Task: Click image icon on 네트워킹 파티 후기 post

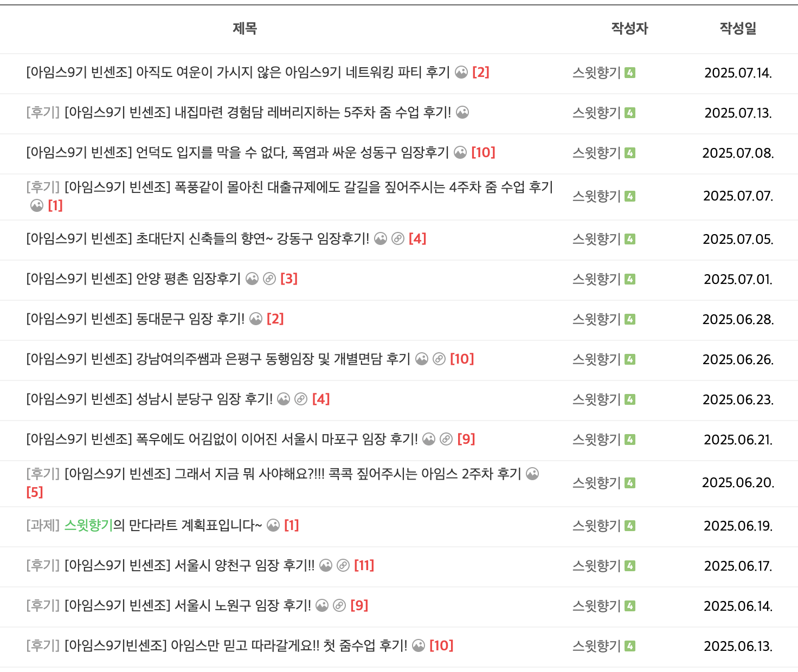Action: point(461,72)
